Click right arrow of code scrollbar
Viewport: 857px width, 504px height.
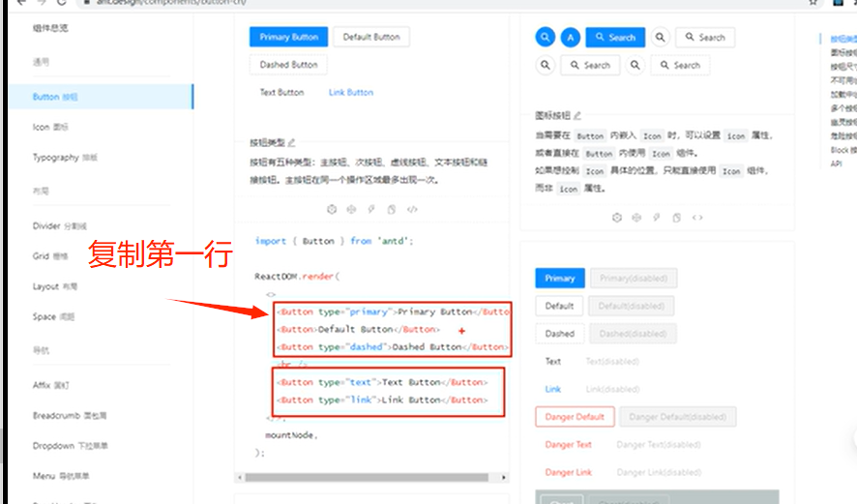tap(504, 477)
